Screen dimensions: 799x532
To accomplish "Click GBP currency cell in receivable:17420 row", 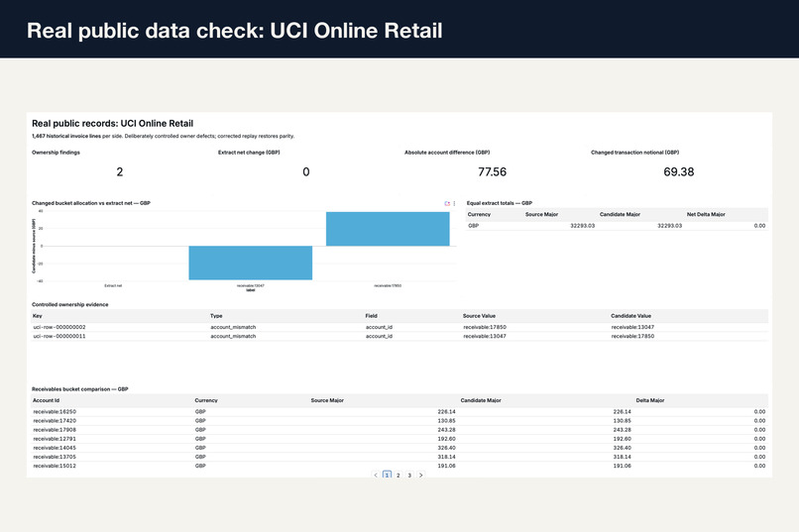I will pyautogui.click(x=200, y=421).
